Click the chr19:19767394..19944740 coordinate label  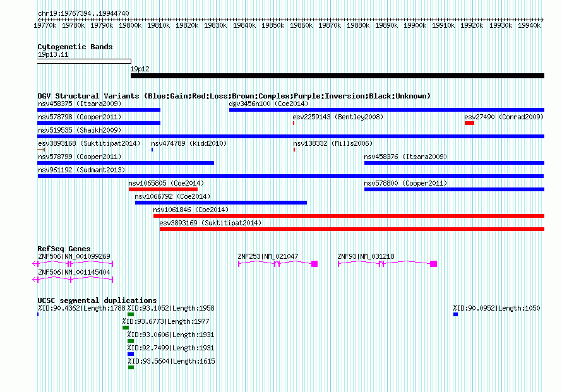pos(83,13)
